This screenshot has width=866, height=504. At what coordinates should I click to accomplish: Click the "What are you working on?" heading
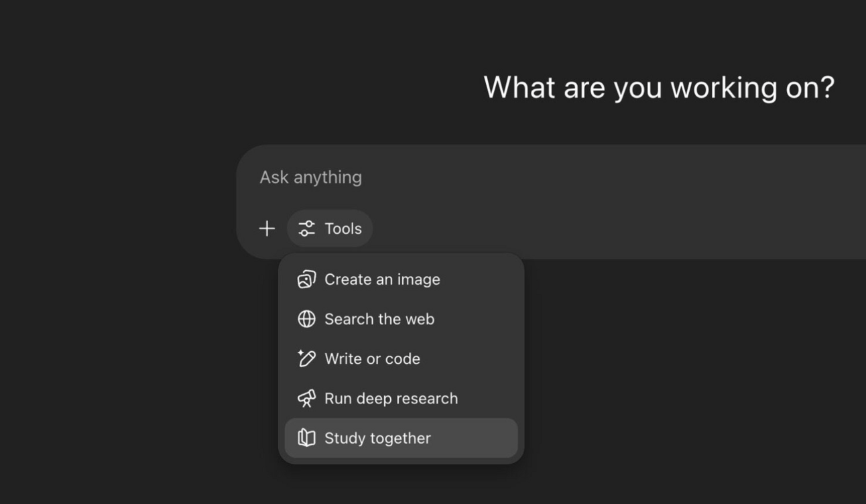[658, 88]
